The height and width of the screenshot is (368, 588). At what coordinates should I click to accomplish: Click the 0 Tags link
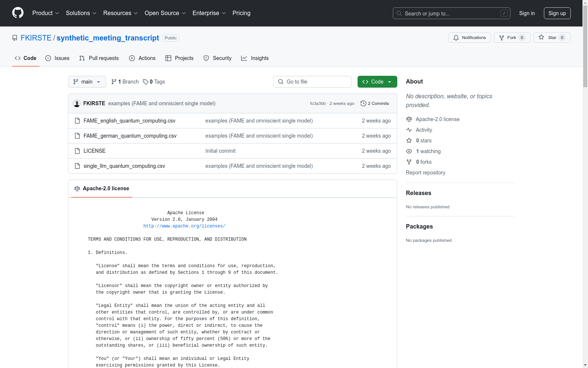click(x=154, y=82)
